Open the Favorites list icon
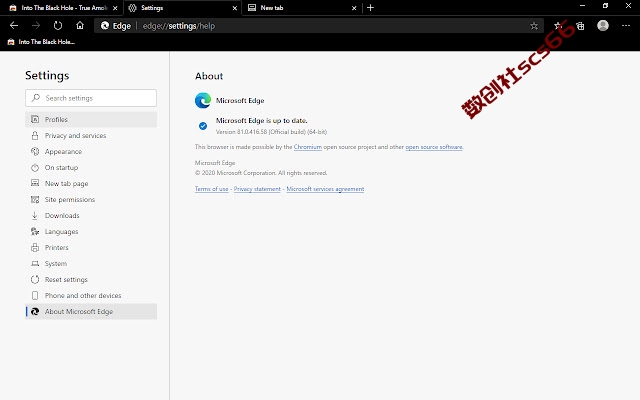Viewport: 640px width, 400px height. tap(558, 26)
